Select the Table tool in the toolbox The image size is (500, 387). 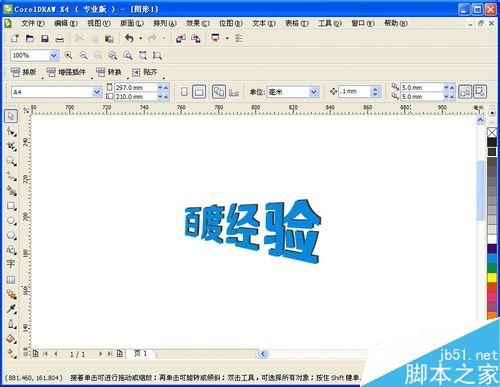[11, 279]
